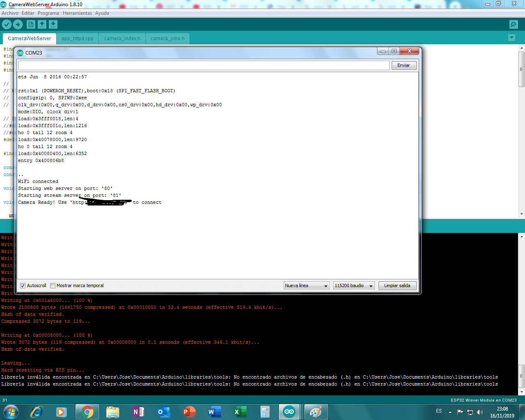Save the sketch with the Save icon
525x420 pixels.
(x=53, y=25)
